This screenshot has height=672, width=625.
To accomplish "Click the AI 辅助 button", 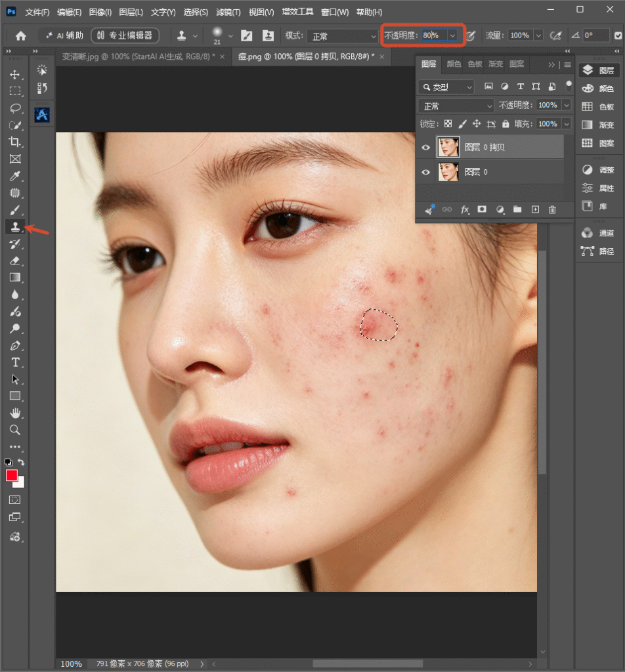I will pyautogui.click(x=65, y=35).
